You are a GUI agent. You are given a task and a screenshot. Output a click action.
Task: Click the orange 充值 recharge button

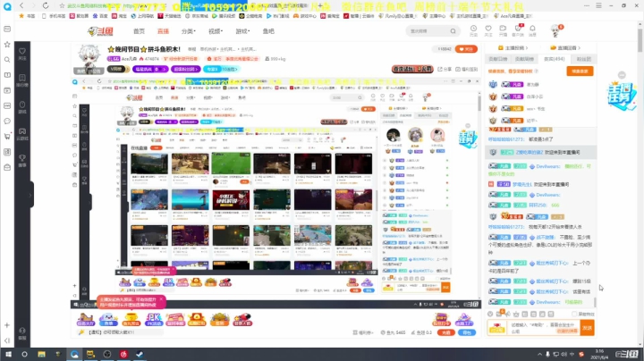(x=445, y=332)
